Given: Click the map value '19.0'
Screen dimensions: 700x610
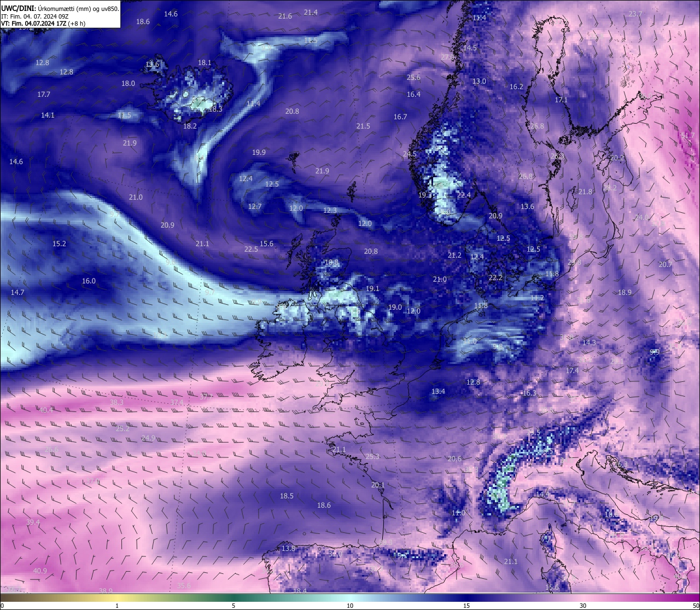Looking at the screenshot, I should tap(395, 307).
